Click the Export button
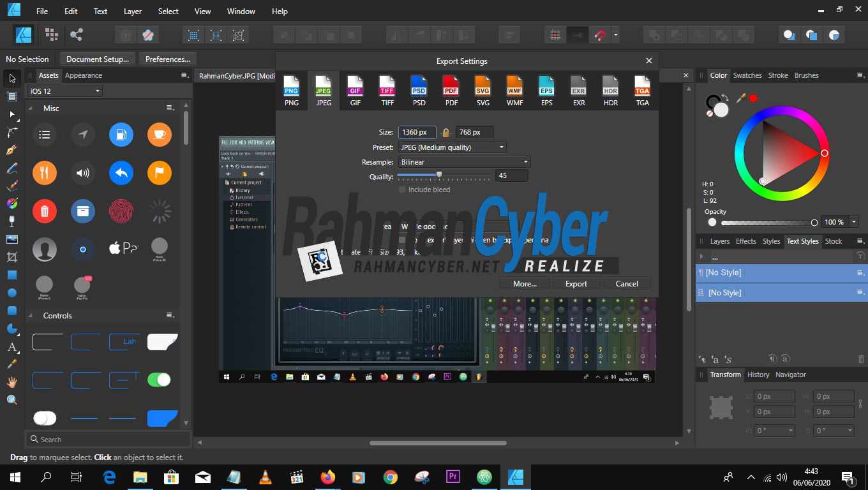This screenshot has width=868, height=490. [x=576, y=284]
